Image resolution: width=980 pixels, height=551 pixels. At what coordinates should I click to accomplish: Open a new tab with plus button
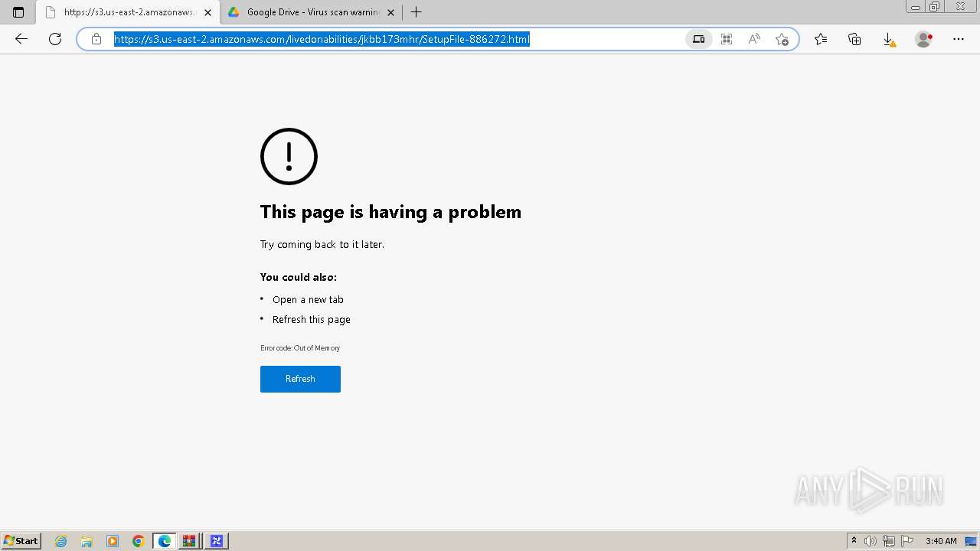[416, 12]
